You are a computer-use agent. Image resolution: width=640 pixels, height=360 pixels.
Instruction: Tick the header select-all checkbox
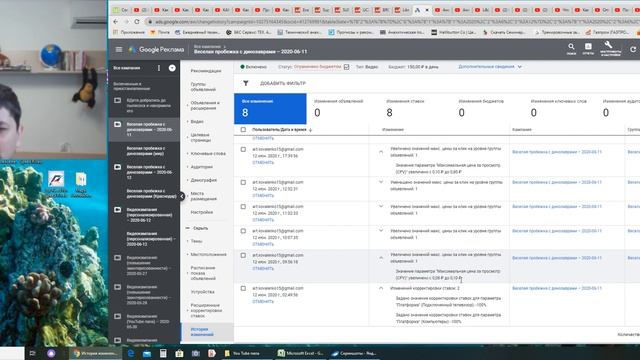243,129
